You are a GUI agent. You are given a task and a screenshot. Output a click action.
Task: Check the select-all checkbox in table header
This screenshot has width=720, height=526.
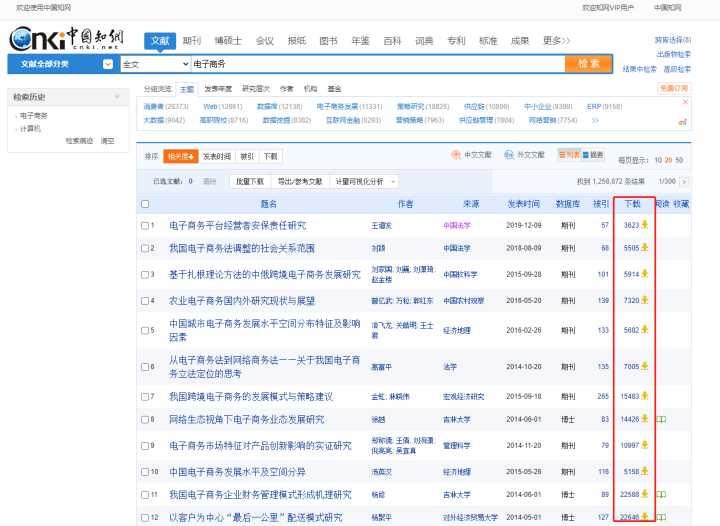tap(145, 204)
